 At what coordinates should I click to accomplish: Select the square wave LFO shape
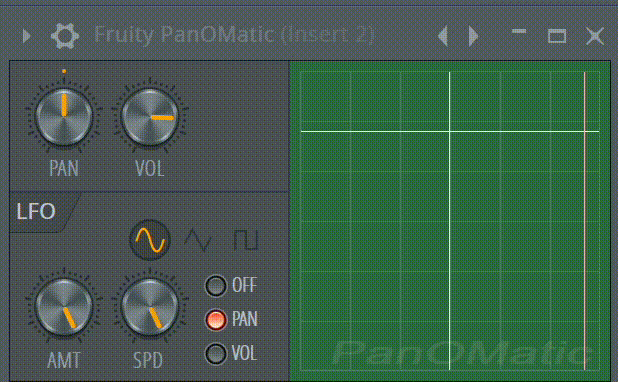246,240
